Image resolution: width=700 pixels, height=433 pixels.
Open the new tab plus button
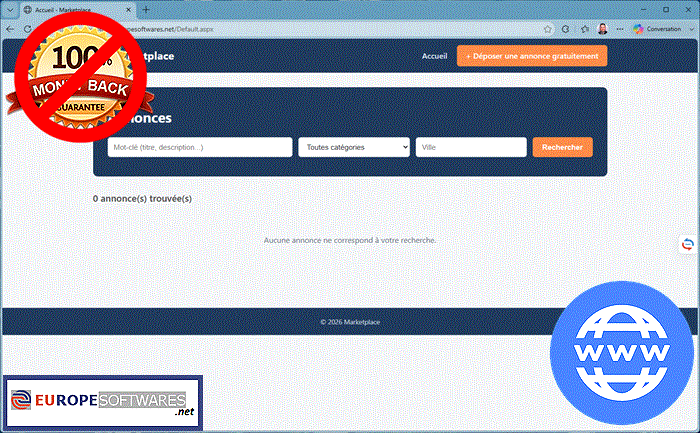pyautogui.click(x=146, y=9)
